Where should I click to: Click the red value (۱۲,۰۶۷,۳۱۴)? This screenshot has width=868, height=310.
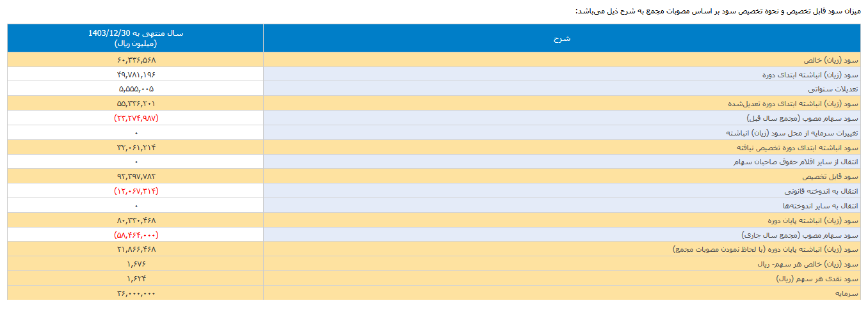136,191
